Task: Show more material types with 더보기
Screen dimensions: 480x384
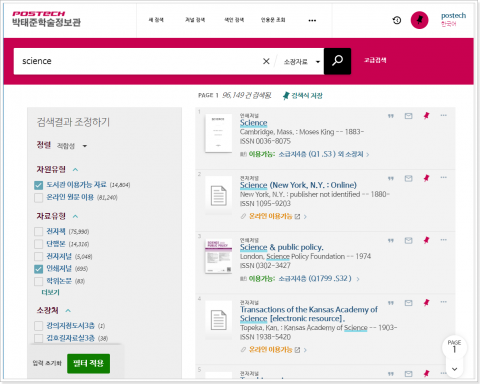Action: 50,292
